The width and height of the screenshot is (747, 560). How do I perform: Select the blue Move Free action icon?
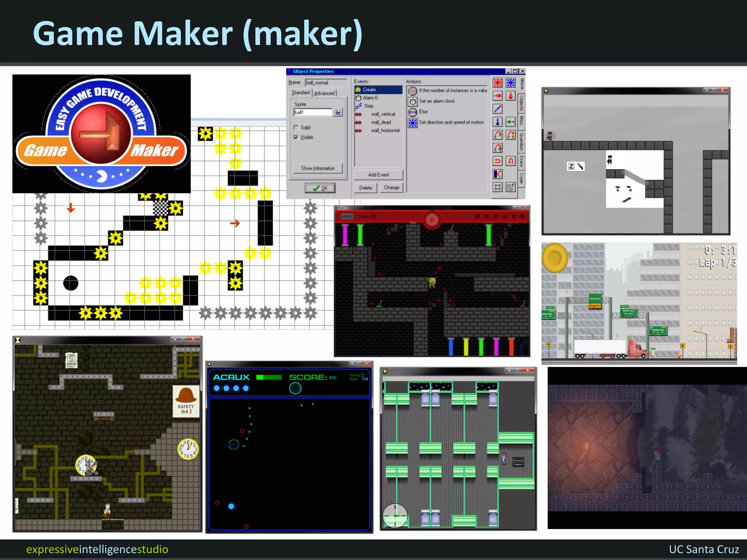[511, 83]
